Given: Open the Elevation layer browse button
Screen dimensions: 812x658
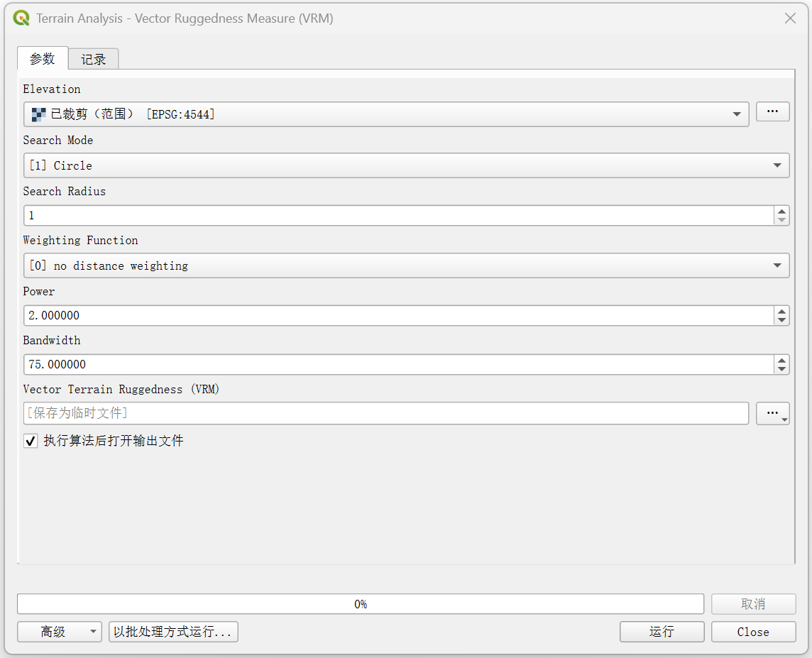Looking at the screenshot, I should pyautogui.click(x=772, y=112).
